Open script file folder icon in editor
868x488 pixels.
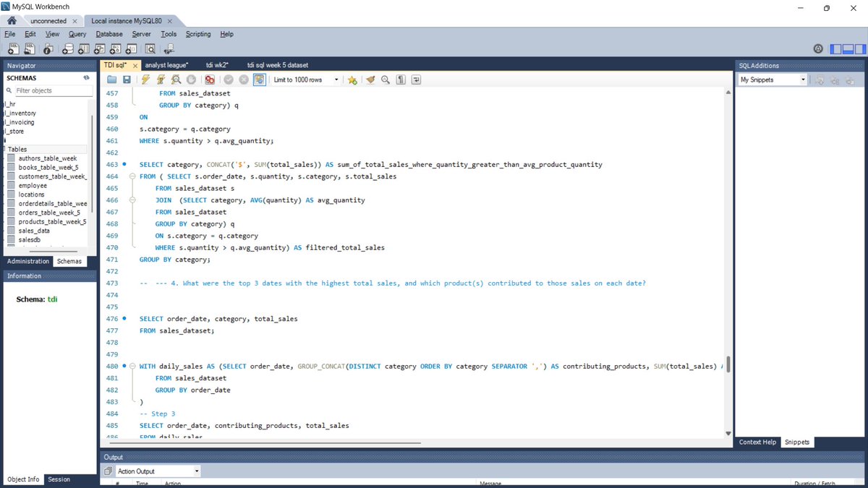(x=112, y=80)
